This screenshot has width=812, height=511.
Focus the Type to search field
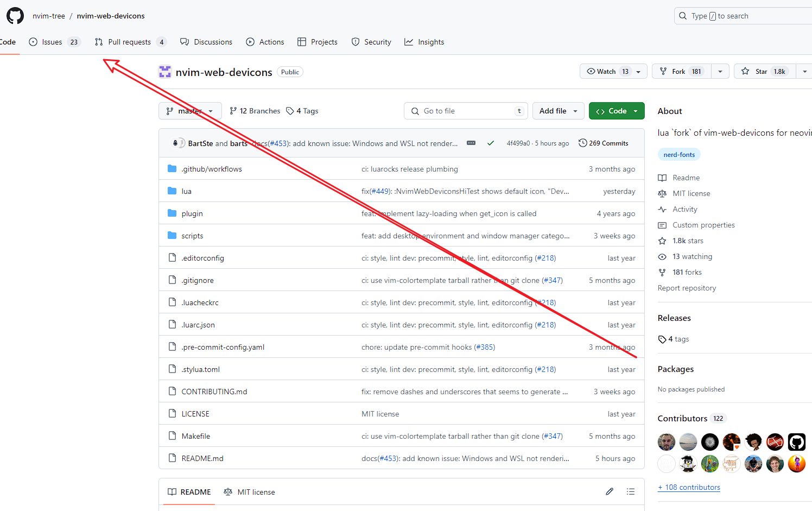tap(743, 16)
